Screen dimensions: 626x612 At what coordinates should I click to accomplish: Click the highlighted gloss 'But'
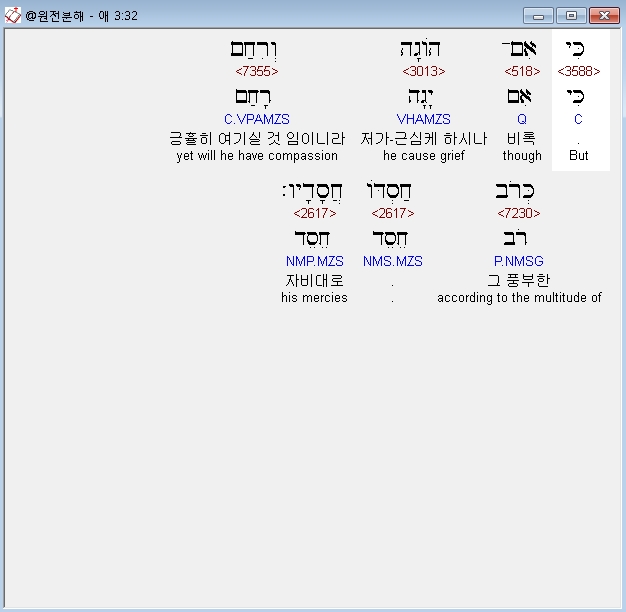pyautogui.click(x=578, y=155)
